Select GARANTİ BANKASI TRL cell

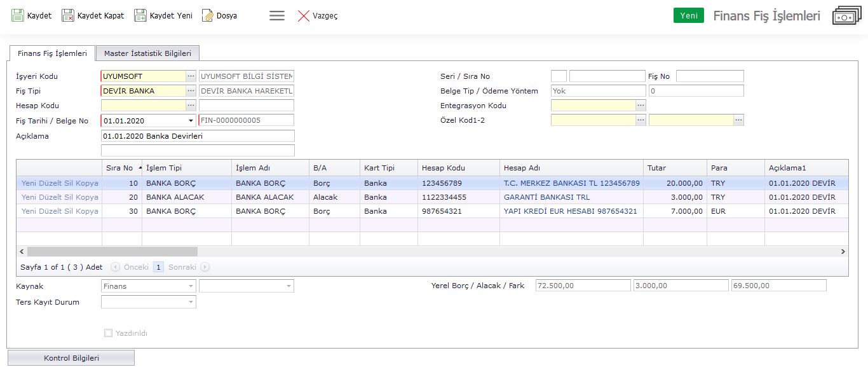[571, 197]
